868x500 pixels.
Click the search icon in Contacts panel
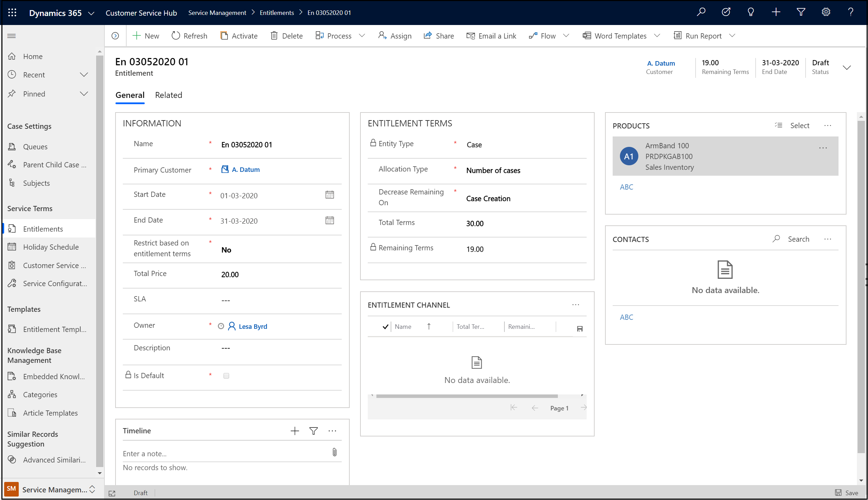[x=777, y=239]
